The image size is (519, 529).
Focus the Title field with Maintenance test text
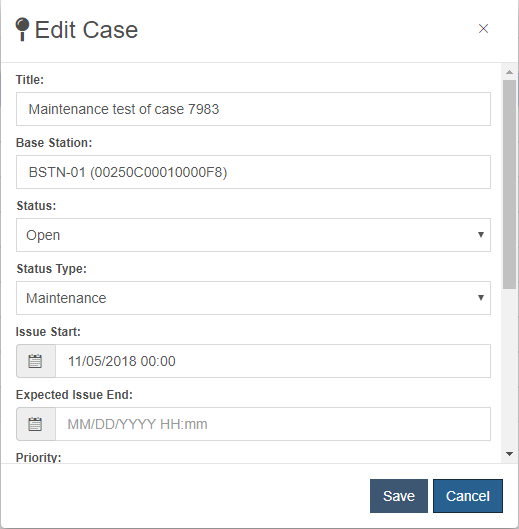point(253,109)
